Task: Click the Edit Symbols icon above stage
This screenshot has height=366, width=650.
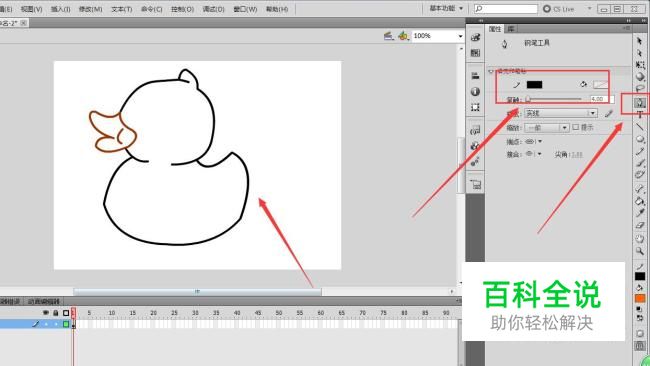Action: click(x=403, y=36)
